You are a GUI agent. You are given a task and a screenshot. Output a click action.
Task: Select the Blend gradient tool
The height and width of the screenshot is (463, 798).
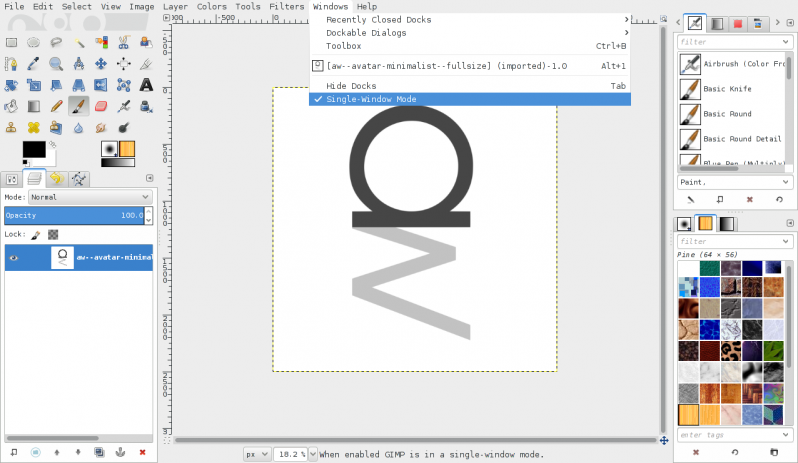[x=34, y=106]
